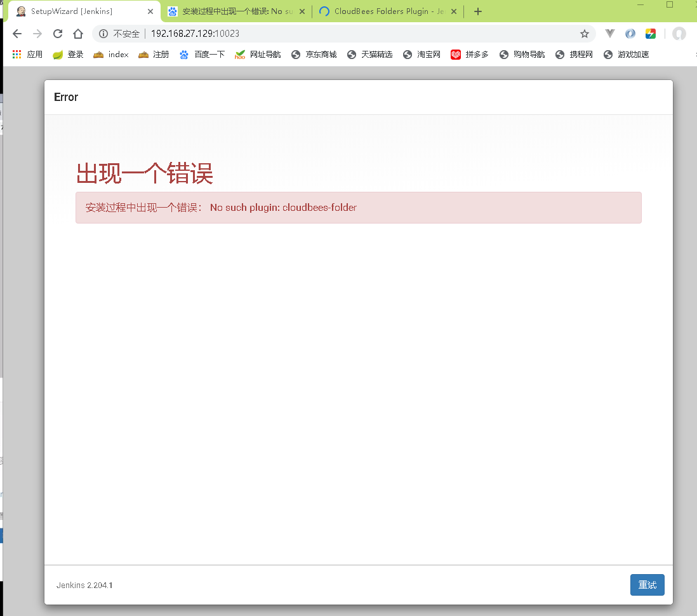Open the 百度一下 bookmark

pyautogui.click(x=202, y=54)
